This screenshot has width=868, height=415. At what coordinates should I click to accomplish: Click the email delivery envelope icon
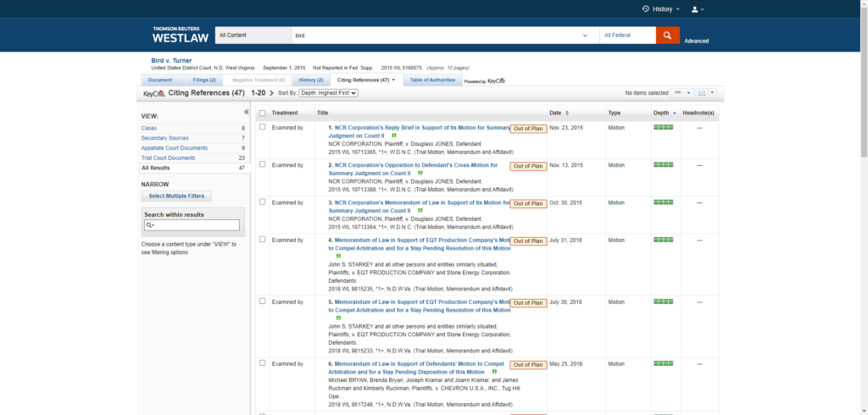702,92
